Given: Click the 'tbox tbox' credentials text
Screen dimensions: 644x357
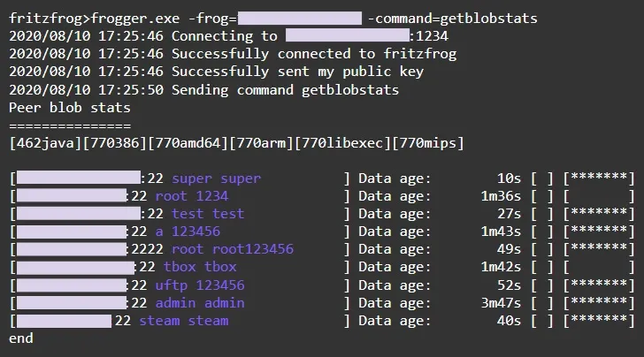Looking at the screenshot, I should (x=200, y=267).
